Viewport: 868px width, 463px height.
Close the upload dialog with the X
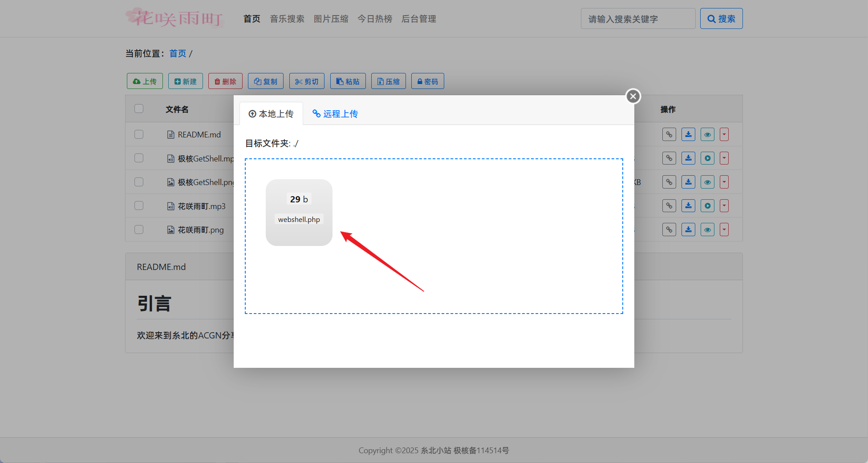[633, 97]
